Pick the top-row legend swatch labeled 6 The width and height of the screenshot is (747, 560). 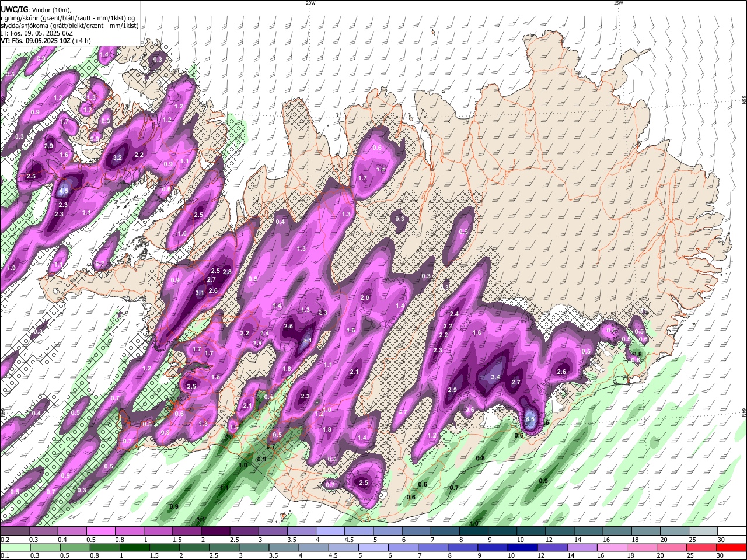click(x=416, y=531)
